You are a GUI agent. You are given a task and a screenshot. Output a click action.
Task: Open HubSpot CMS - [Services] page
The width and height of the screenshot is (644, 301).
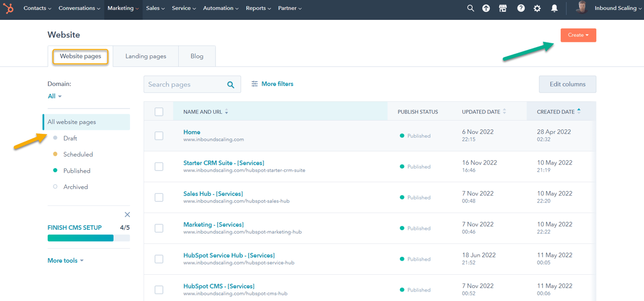tap(219, 286)
